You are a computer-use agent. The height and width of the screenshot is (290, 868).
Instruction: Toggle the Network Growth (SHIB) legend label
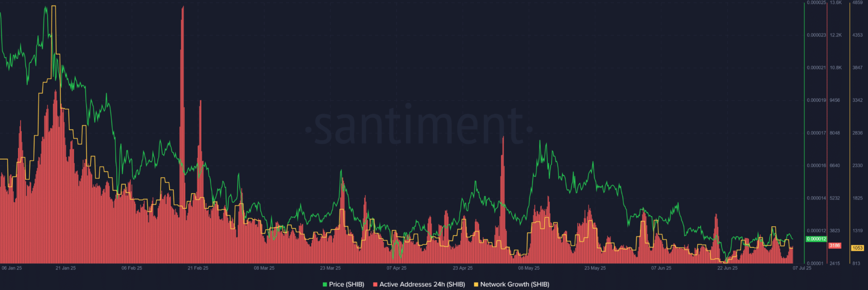515,284
